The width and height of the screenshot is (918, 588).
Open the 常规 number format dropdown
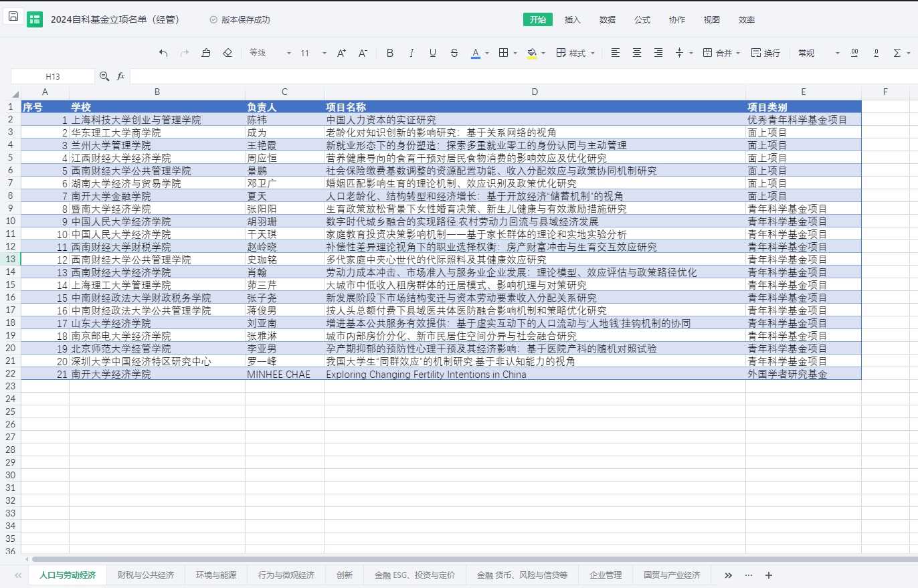coord(818,53)
